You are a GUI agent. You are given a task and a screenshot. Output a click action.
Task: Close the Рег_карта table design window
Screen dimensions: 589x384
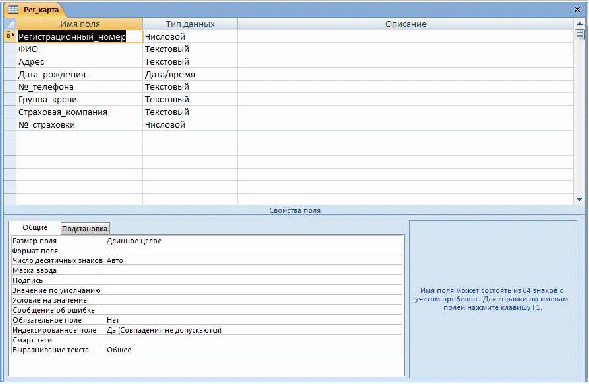[577, 9]
